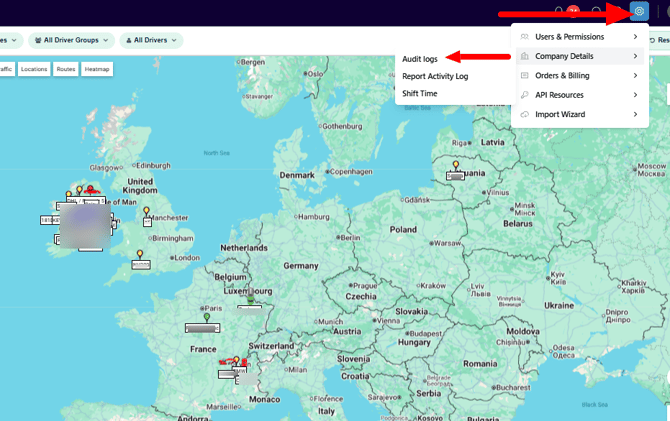The height and width of the screenshot is (421, 670).
Task: Select the yellow pin in southeast France near Switzerland
Action: pos(236,360)
